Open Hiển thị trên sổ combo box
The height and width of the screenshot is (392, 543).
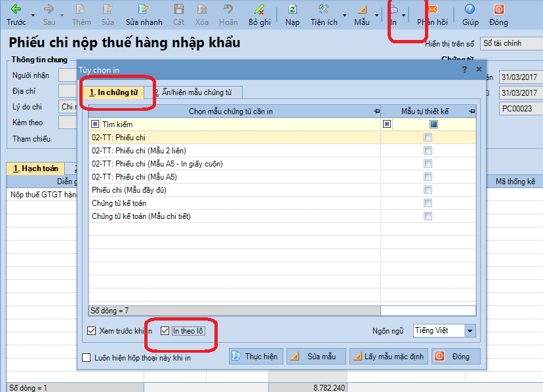pos(511,43)
